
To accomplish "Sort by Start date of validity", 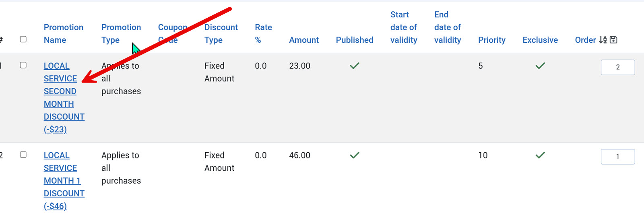I will pos(403,27).
